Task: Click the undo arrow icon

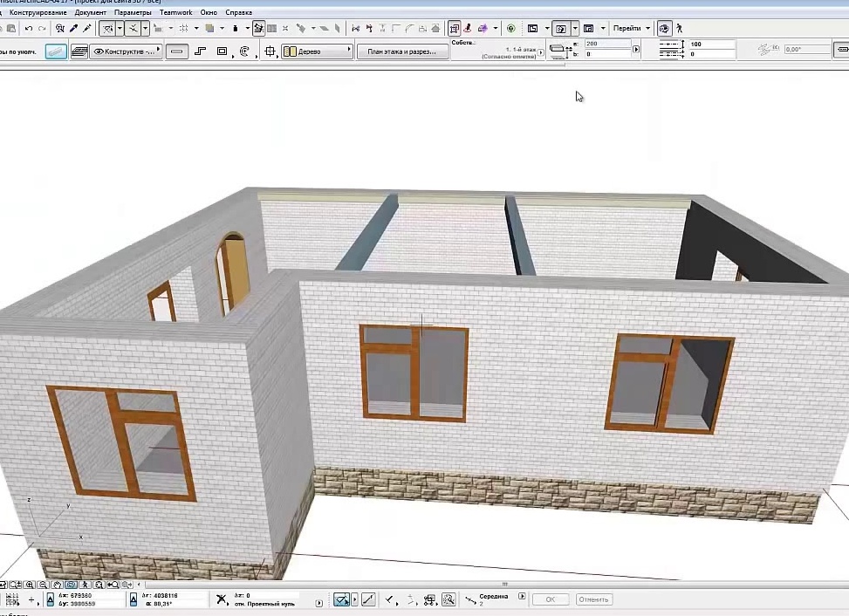Action: click(29, 28)
